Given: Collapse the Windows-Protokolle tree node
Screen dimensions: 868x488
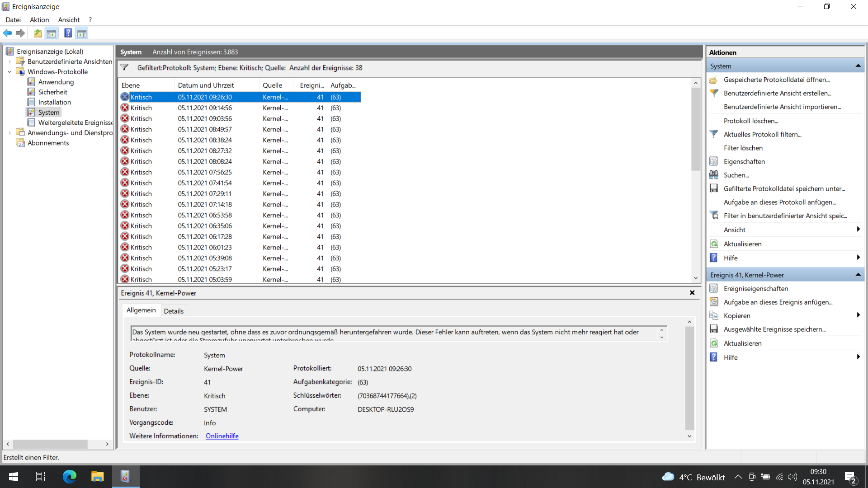Looking at the screenshot, I should tap(9, 72).
